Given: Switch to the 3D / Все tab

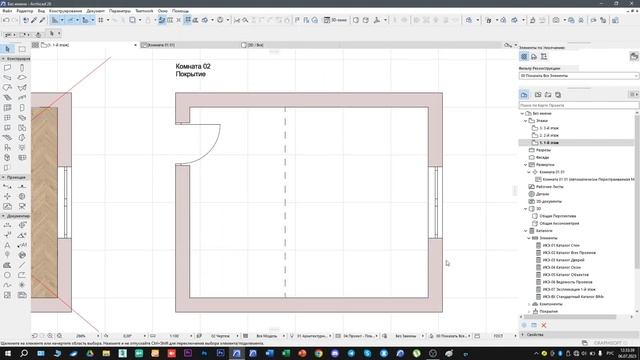Looking at the screenshot, I should click(x=252, y=45).
